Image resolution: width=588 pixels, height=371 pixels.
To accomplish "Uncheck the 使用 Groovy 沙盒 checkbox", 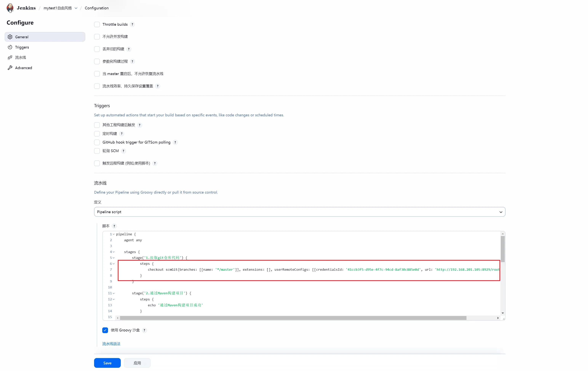I will (105, 330).
